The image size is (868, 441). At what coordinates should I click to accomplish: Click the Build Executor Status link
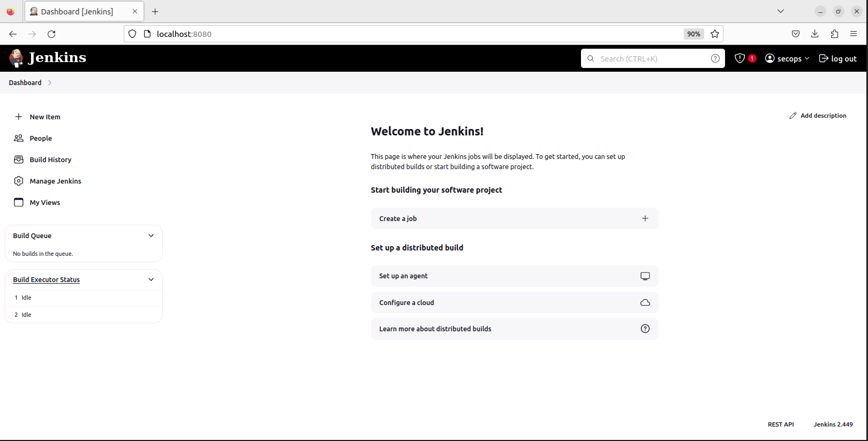(x=46, y=279)
